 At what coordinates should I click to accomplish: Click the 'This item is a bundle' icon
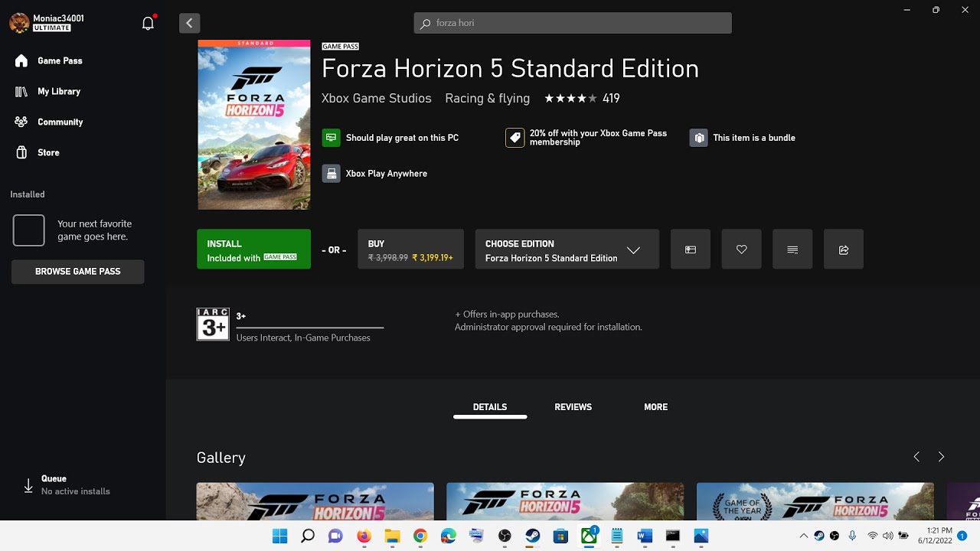(698, 138)
